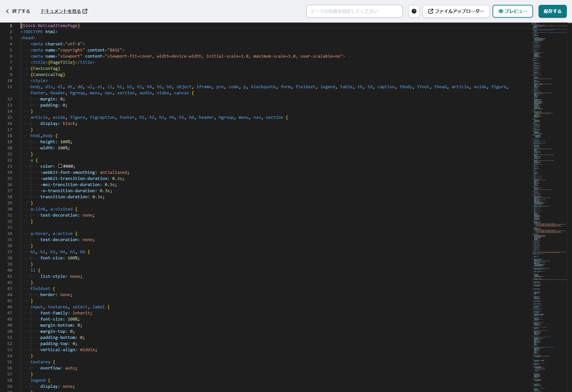Open help via the question mark icon
The image size is (572, 392).
(x=414, y=11)
